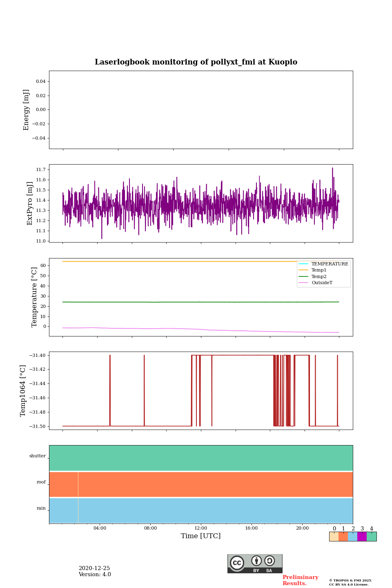Click the violet OutsideT legend line marker

tap(303, 283)
